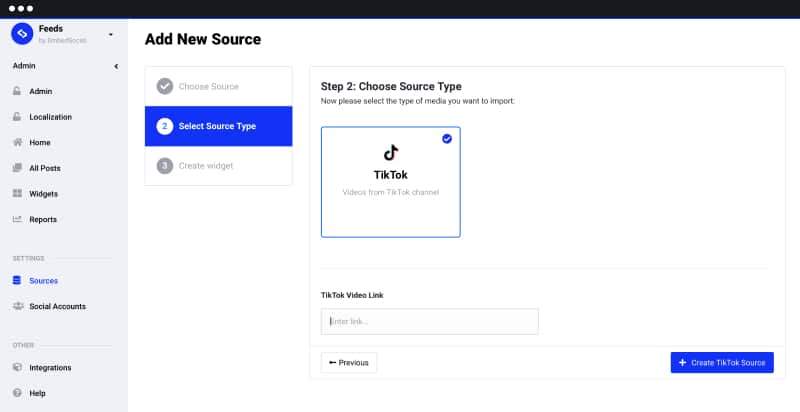
Task: Click the left arrow icon on Previous
Action: pyautogui.click(x=333, y=363)
